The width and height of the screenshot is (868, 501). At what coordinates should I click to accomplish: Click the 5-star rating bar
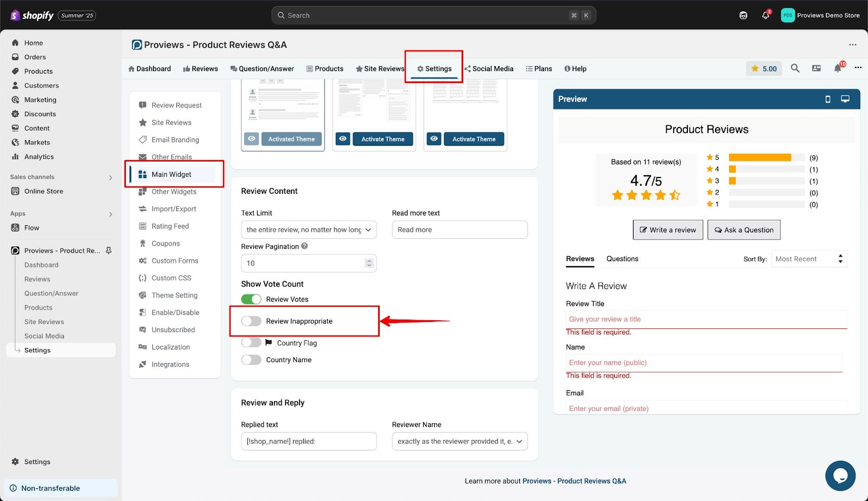click(x=767, y=157)
